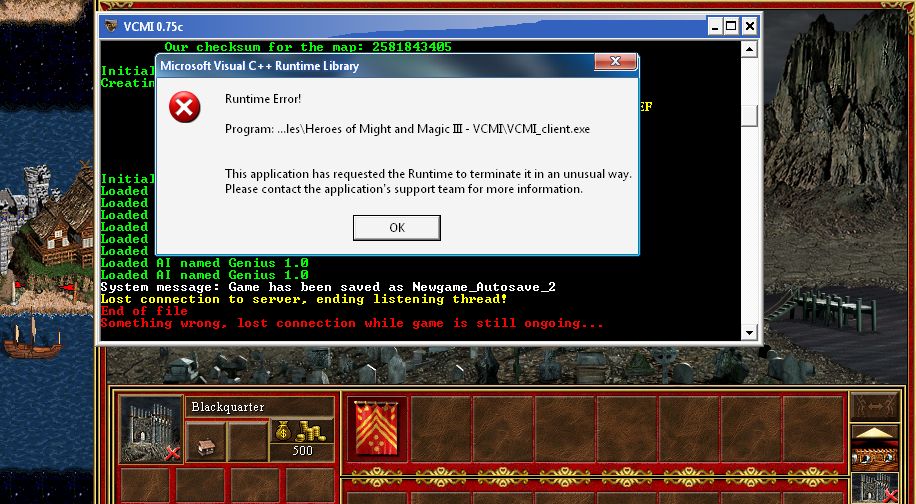Maximize the VCMI 0.75c console window
The height and width of the screenshot is (504, 916).
point(731,26)
